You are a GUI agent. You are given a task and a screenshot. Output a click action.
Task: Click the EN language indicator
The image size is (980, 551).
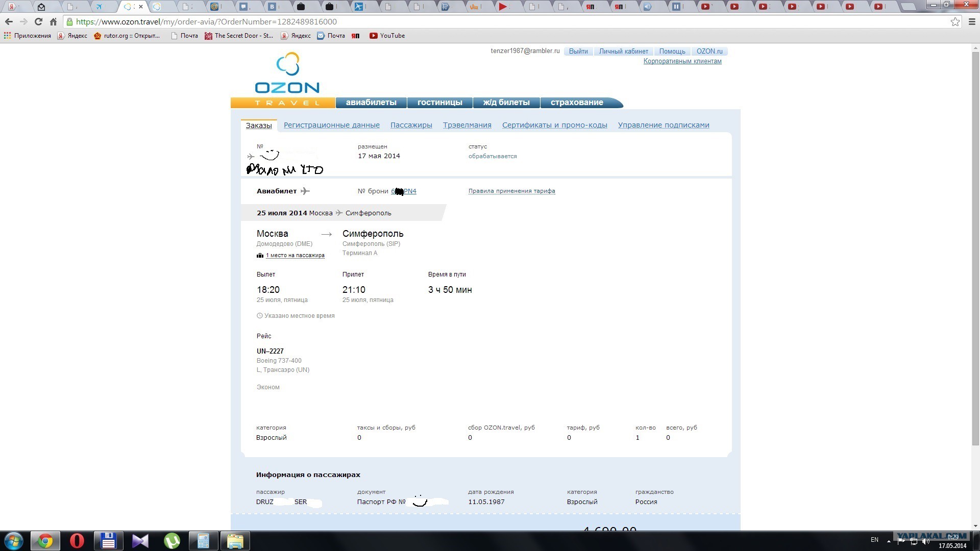tap(874, 540)
